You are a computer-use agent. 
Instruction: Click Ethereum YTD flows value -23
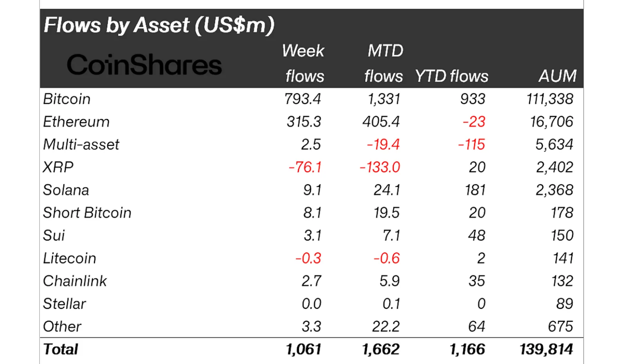pyautogui.click(x=474, y=122)
